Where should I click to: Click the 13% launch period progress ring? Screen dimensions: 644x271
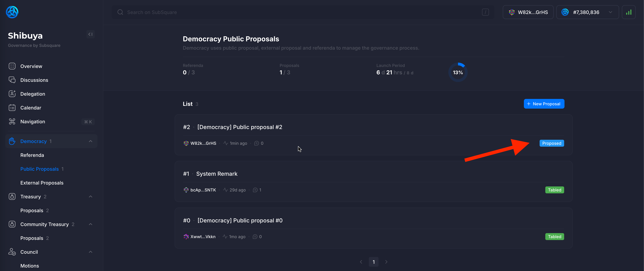click(458, 72)
